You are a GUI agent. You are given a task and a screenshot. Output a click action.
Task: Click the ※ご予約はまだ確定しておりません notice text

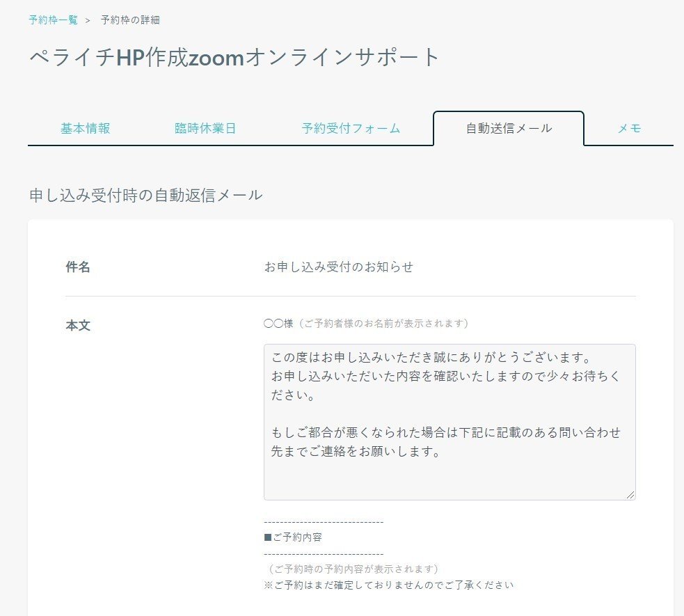[x=388, y=585]
